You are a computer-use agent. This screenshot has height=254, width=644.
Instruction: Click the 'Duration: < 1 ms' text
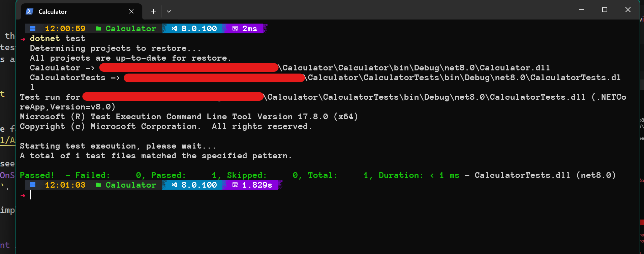pos(419,175)
